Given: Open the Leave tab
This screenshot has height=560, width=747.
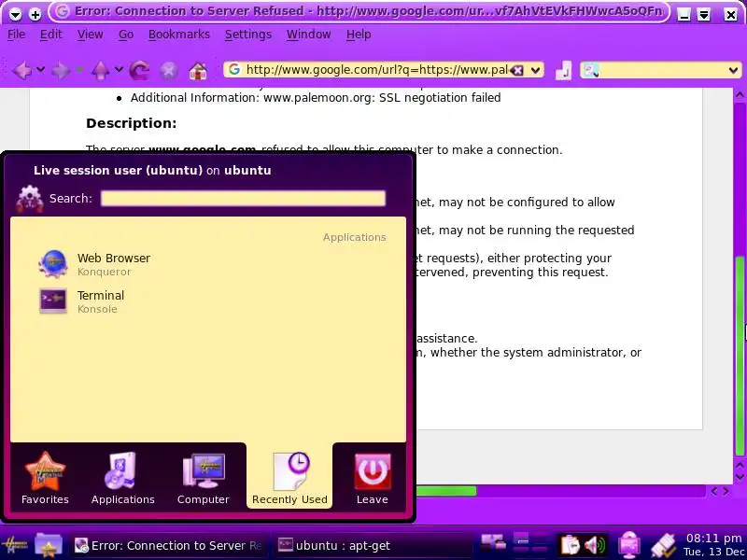Looking at the screenshot, I should pyautogui.click(x=372, y=478).
